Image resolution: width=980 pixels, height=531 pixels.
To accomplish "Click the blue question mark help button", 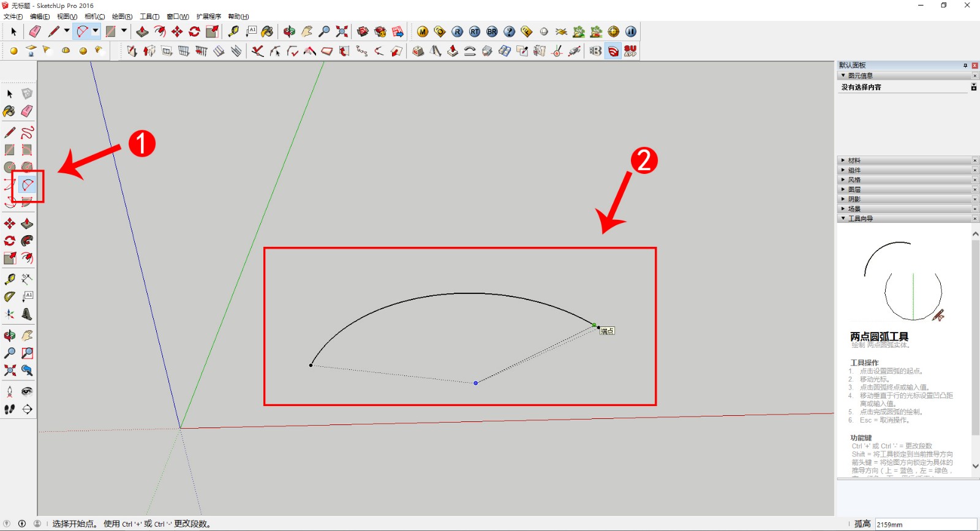I will tap(510, 31).
